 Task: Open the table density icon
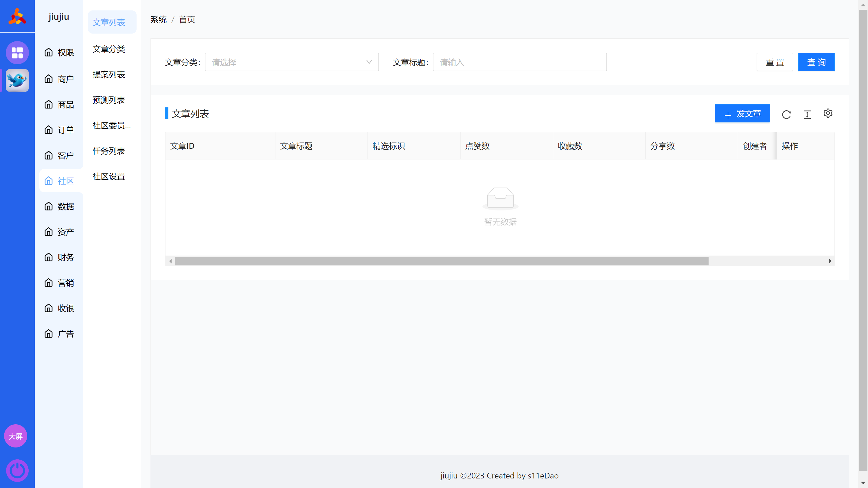(807, 115)
